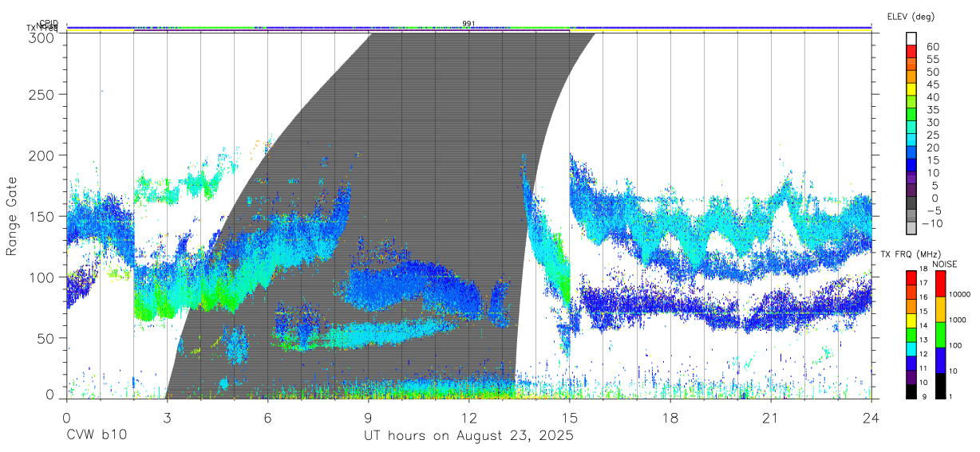
Task: Click the ELEV colorbar label 55
Action: click(932, 59)
